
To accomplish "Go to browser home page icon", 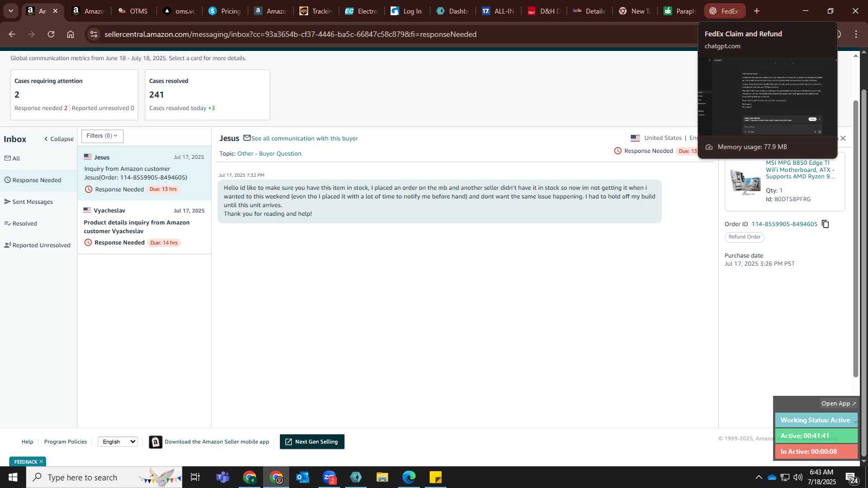I will [71, 34].
